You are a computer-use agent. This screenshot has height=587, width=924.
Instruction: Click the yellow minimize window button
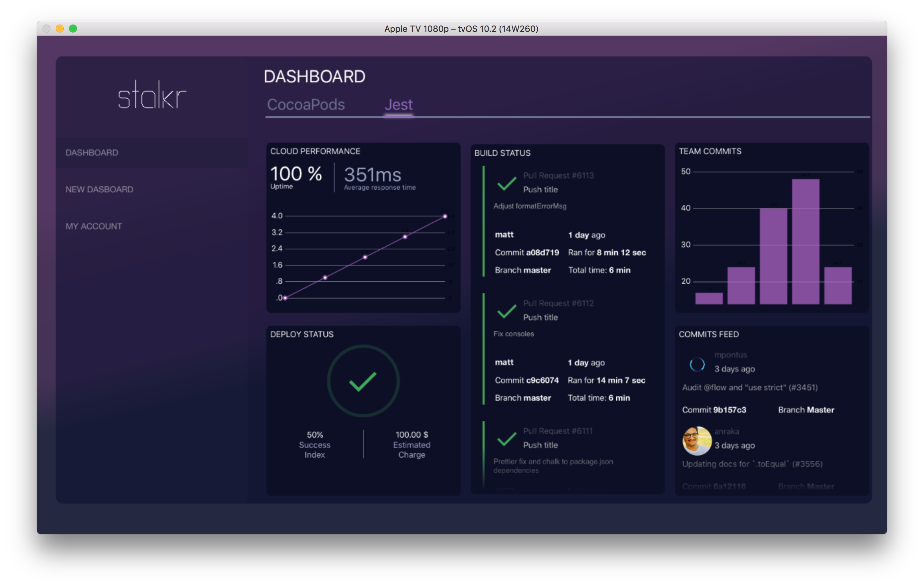coord(59,29)
